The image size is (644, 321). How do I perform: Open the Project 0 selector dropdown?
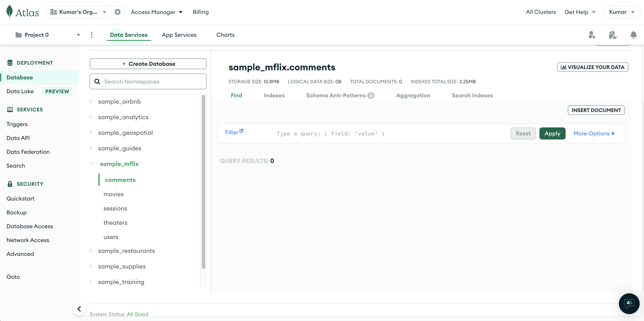click(48, 35)
